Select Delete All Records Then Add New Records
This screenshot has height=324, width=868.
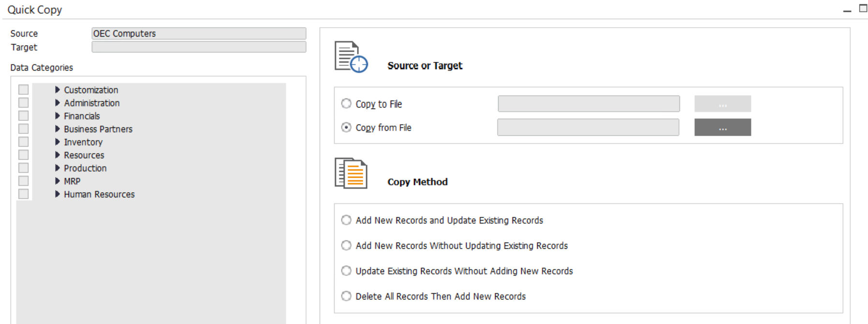tap(346, 296)
